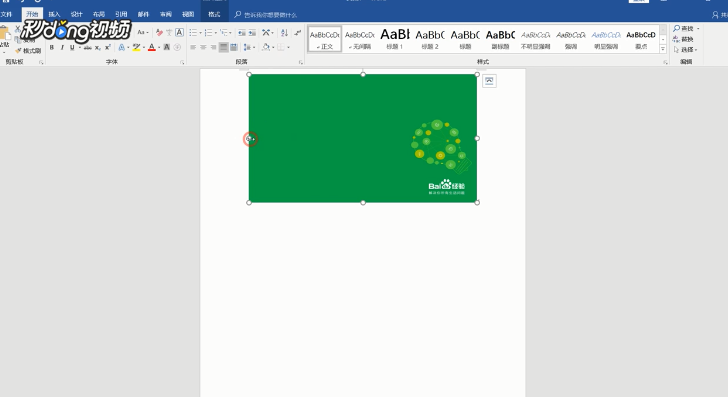This screenshot has width=728, height=397.
Task: Click the Text Effects icon
Action: [x=121, y=47]
